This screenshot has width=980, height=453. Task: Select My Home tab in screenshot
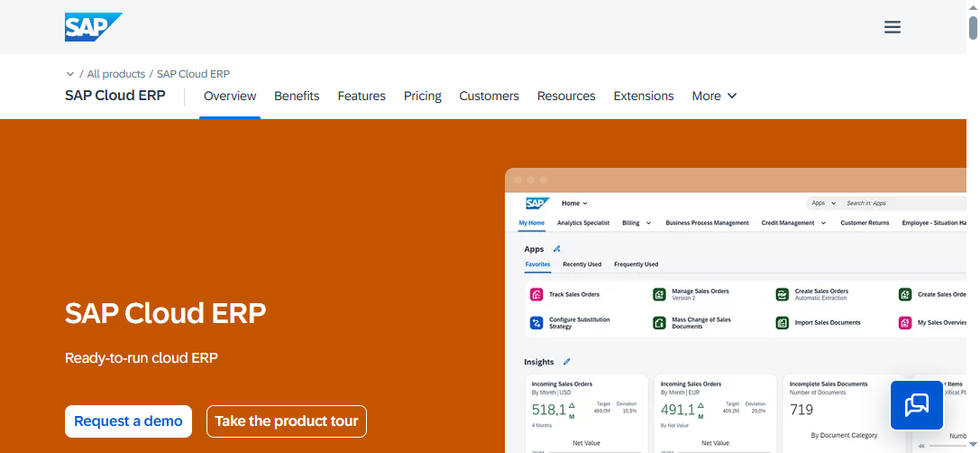coord(532,223)
